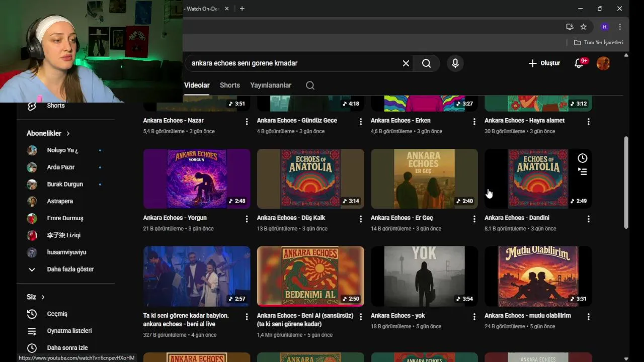Viewport: 644px width, 362px height.
Task: Open the Bedenimi Al video thumbnail
Action: tap(310, 276)
